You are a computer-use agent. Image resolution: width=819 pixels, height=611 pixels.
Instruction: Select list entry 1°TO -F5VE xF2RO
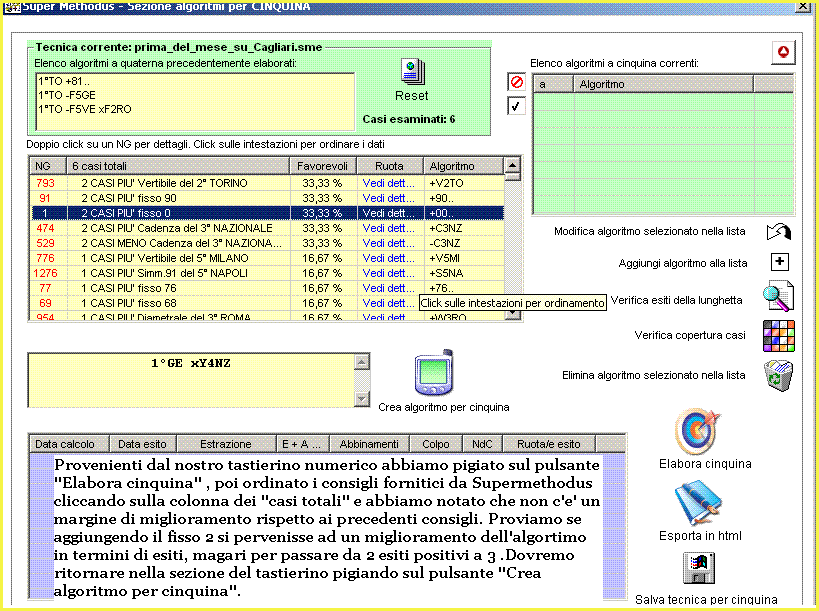click(85, 109)
